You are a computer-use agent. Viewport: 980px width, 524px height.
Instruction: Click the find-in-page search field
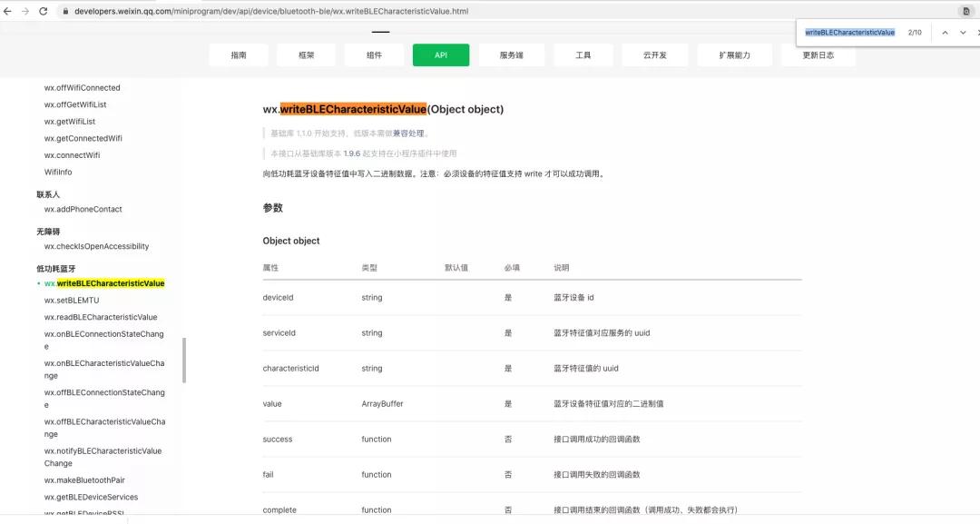[x=850, y=33]
